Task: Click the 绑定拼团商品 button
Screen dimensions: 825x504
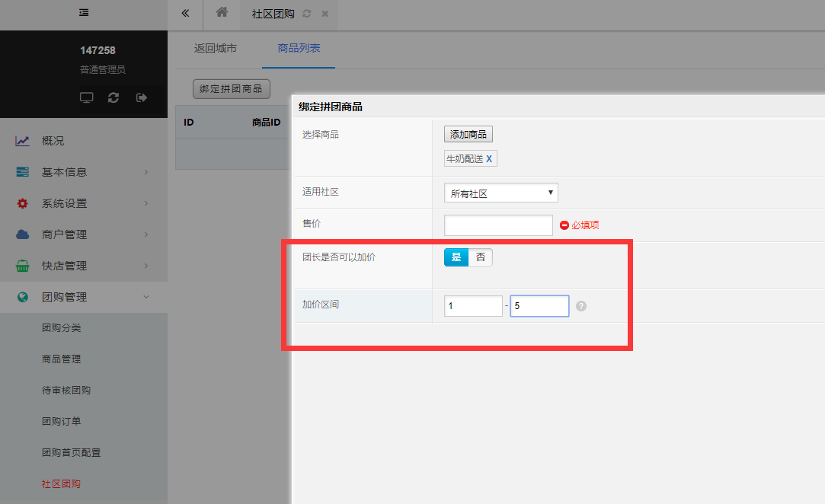Action: (231, 88)
